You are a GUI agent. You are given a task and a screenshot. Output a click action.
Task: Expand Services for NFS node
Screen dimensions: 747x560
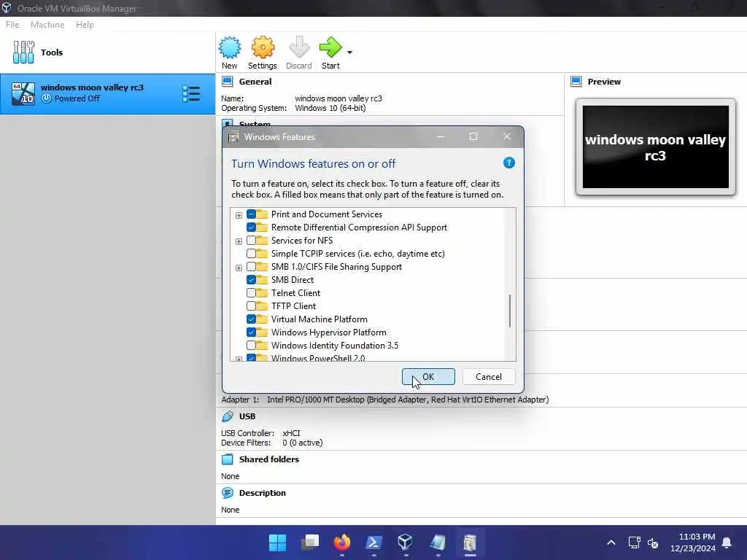tap(239, 241)
